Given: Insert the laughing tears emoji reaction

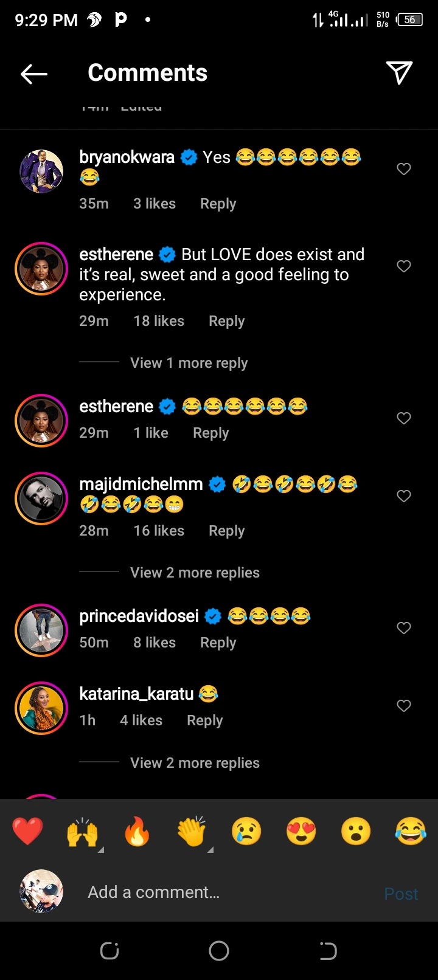Looking at the screenshot, I should pyautogui.click(x=411, y=831).
